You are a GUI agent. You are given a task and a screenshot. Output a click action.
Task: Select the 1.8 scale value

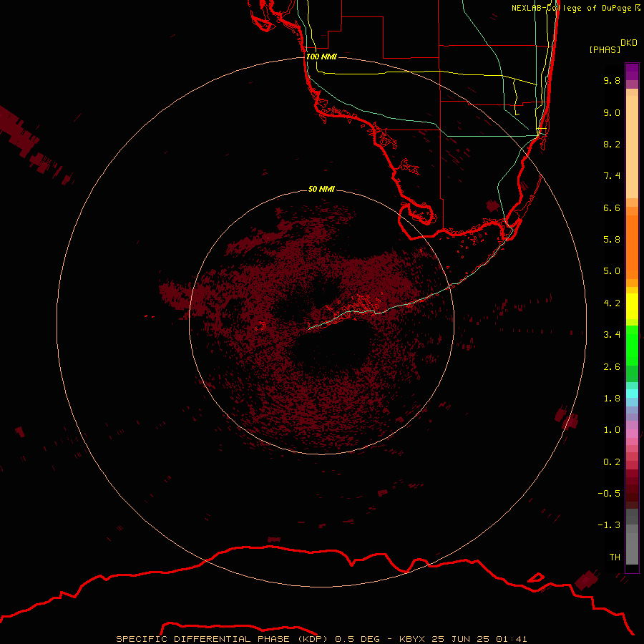click(x=612, y=399)
